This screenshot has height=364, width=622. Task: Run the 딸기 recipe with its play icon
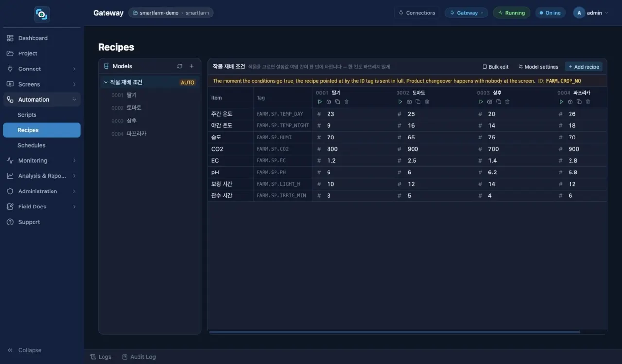pos(320,102)
